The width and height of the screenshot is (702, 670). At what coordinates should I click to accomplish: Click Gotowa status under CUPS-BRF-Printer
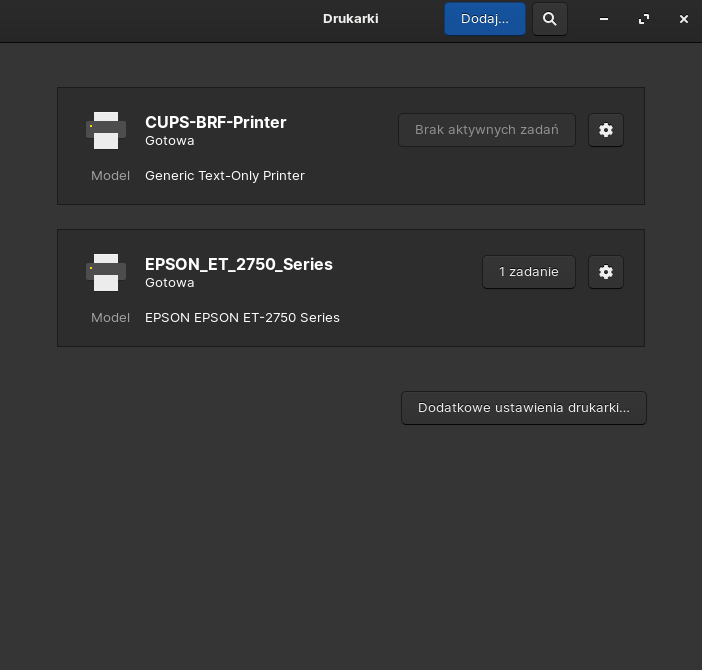point(170,141)
